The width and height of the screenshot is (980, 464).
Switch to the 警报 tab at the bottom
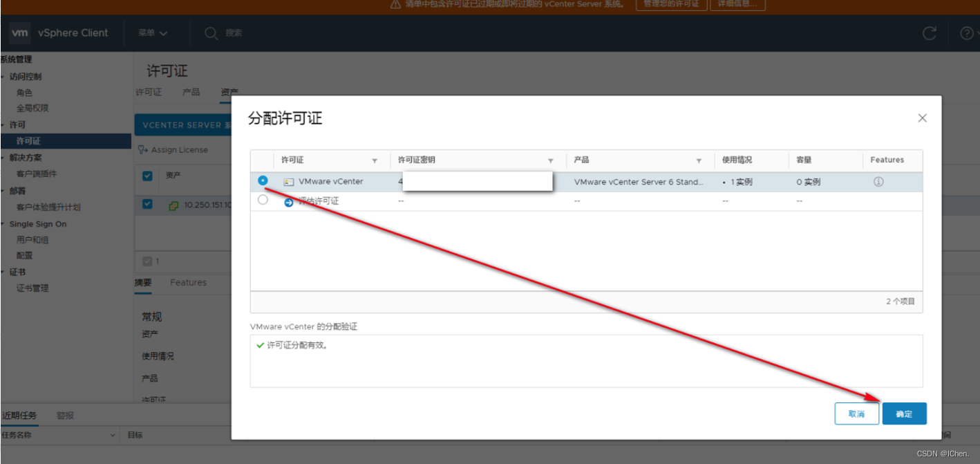tap(64, 415)
